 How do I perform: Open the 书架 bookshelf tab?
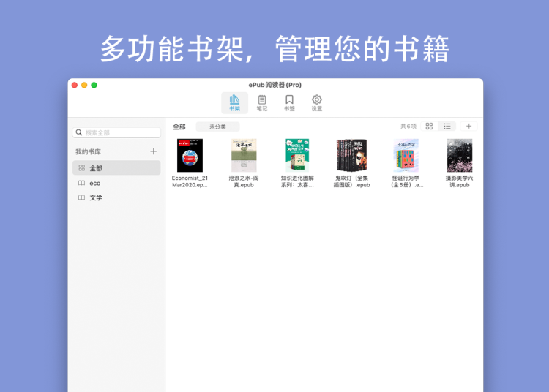[x=234, y=102]
